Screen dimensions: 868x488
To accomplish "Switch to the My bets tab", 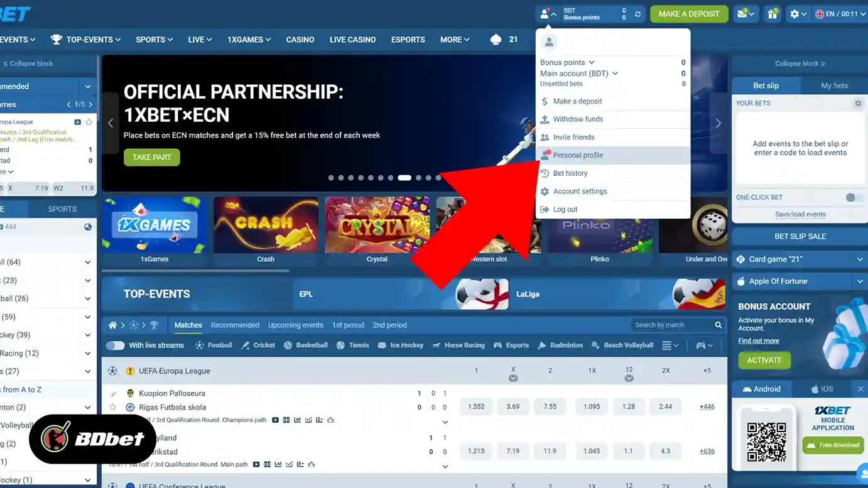I will pyautogui.click(x=834, y=86).
